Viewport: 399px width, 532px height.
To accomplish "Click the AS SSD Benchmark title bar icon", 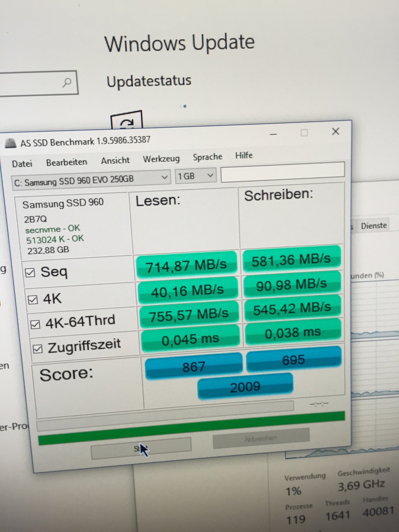I will (x=11, y=143).
